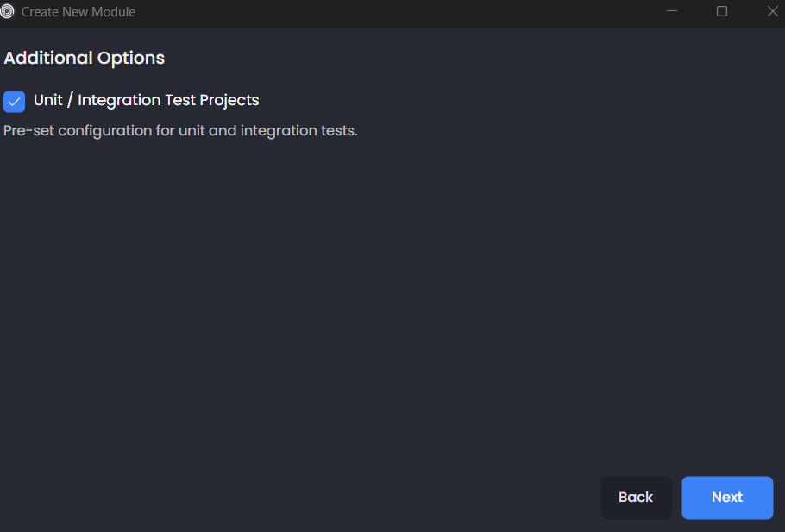Viewport: 785px width, 532px height.
Task: Go to previous step with Back button
Action: (636, 498)
